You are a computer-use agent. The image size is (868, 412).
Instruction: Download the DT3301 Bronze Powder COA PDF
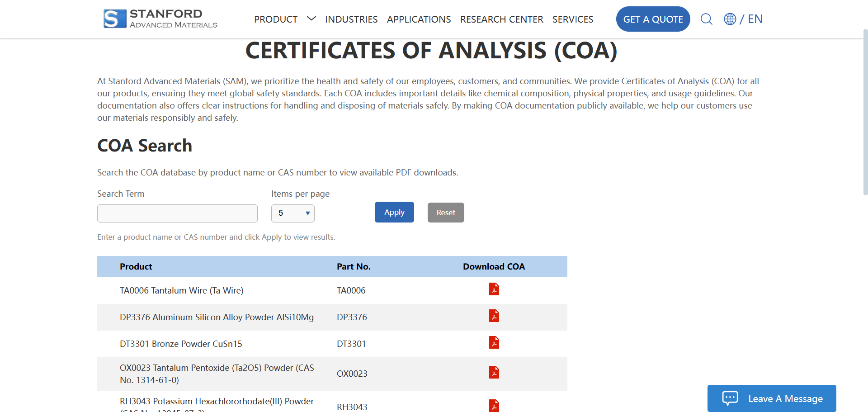(x=494, y=343)
